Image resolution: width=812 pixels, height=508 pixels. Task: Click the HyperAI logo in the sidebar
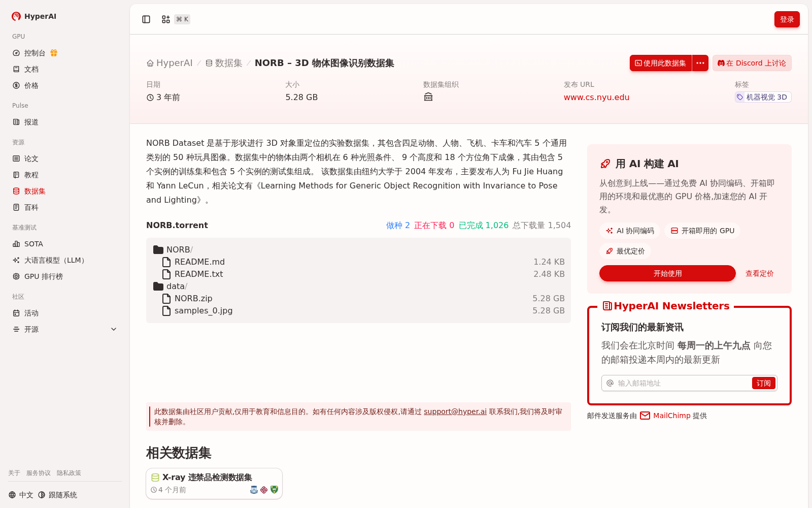tap(33, 16)
